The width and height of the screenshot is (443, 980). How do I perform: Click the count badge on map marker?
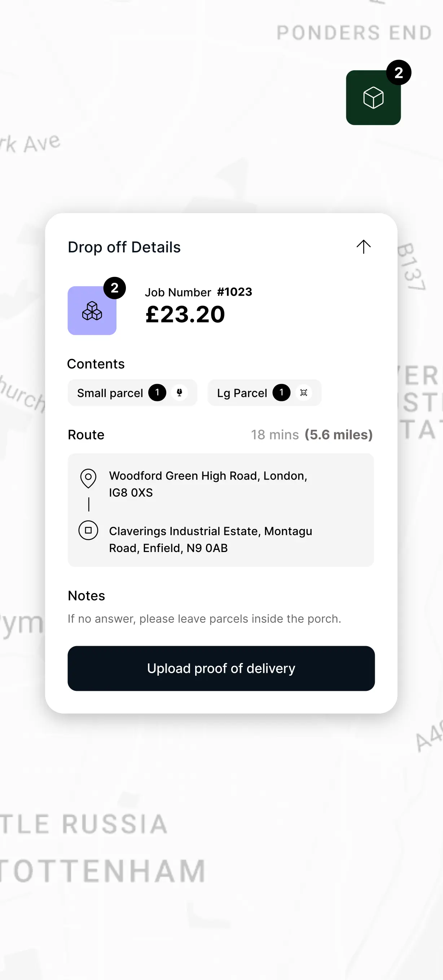click(x=399, y=73)
